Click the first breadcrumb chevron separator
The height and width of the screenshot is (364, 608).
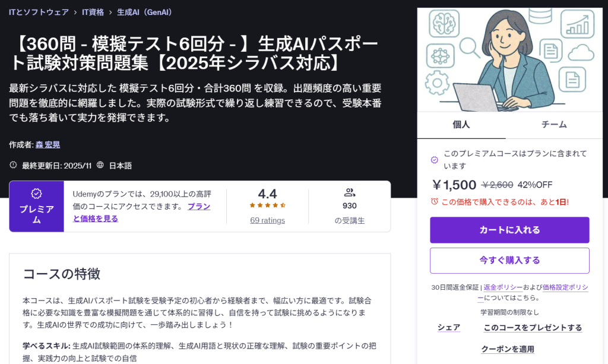point(75,12)
